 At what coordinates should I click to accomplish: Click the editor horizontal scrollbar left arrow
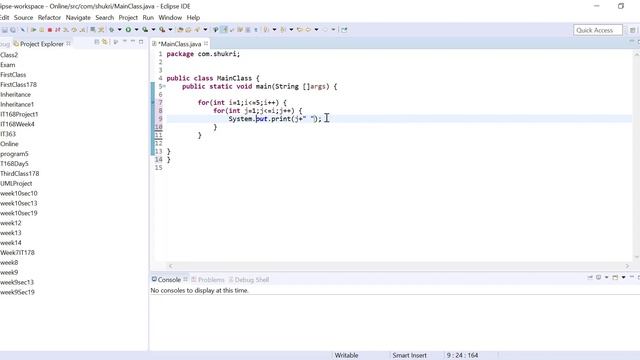pos(171,266)
